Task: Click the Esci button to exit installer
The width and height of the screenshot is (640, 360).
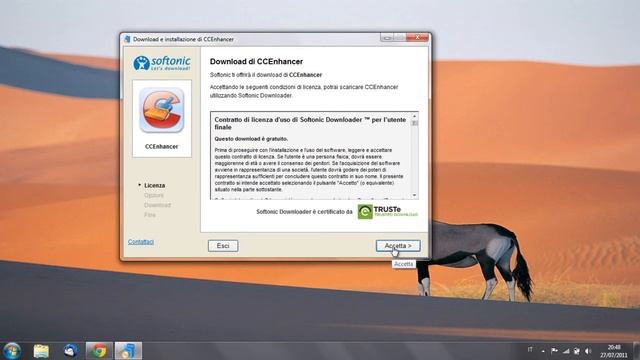Action: point(223,246)
